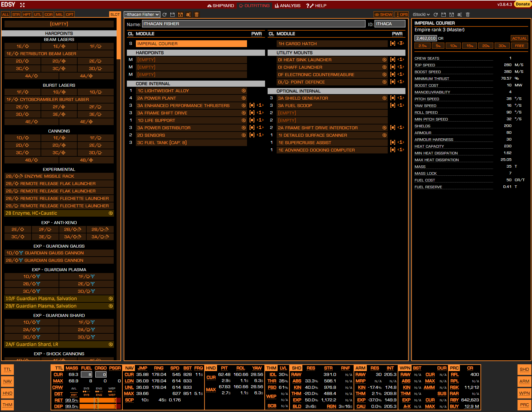Raise power priority of 1D Life Support

[x=263, y=120]
